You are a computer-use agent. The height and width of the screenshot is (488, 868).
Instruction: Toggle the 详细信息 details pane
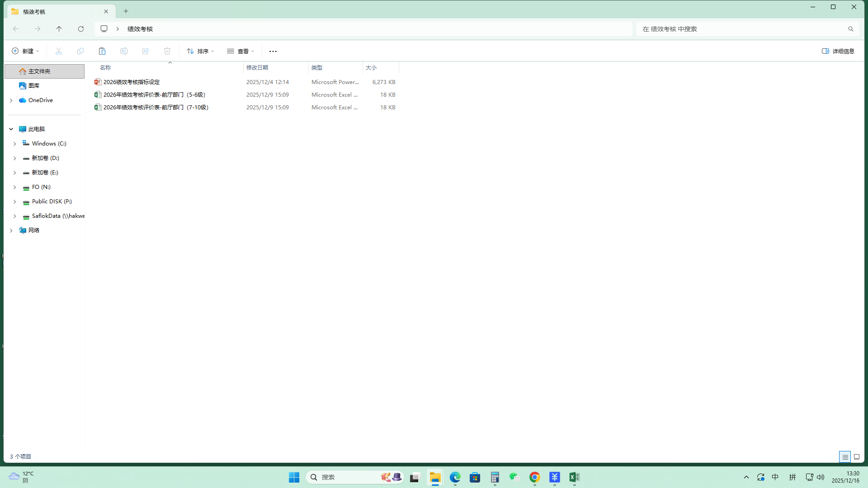(x=838, y=51)
